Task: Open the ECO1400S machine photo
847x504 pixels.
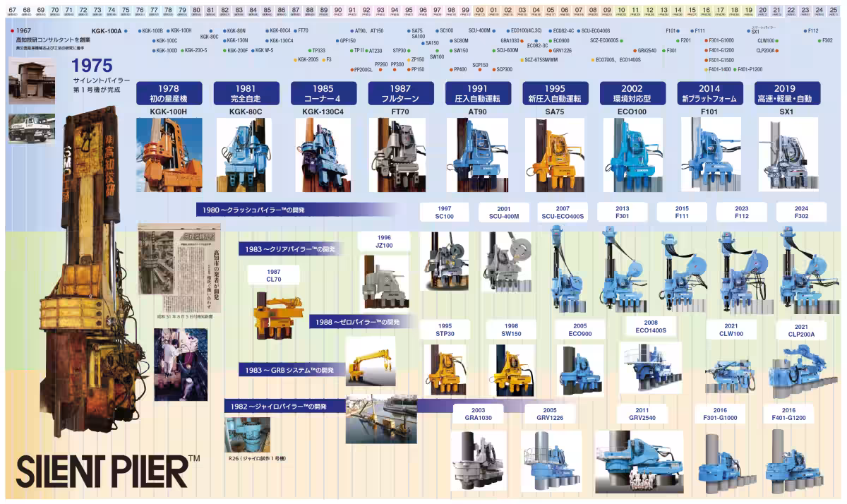Action: pyautogui.click(x=650, y=367)
